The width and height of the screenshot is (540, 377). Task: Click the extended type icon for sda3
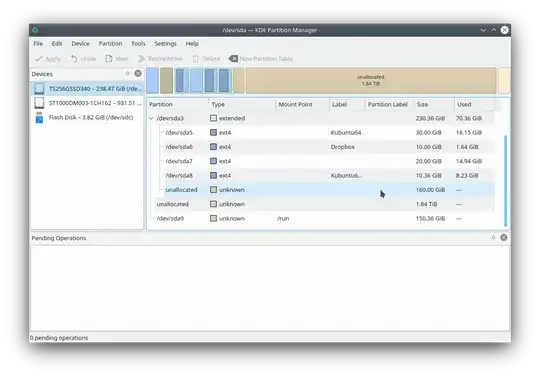pos(214,118)
